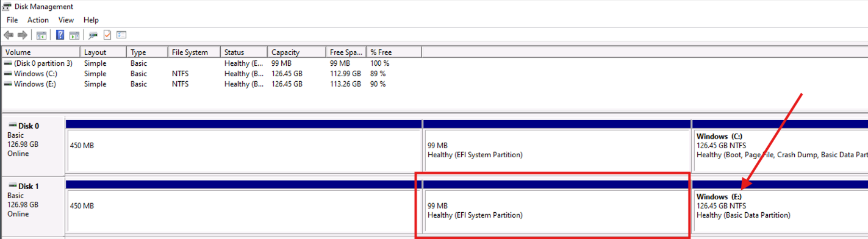Select the Disk 0 label panel
868x239 pixels.
pos(33,146)
